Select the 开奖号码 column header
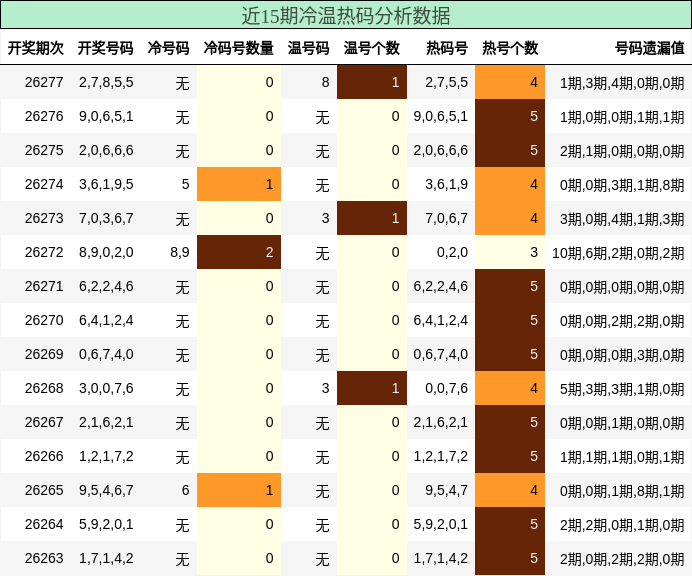The height and width of the screenshot is (576, 692). pos(105,48)
